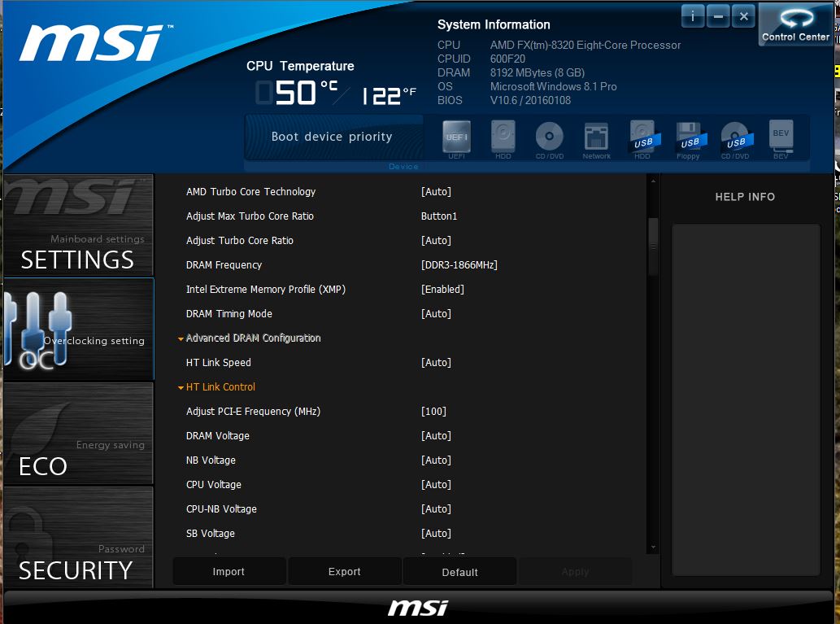Open DRAM Frequency [DDR3-1866MHz] dropdown
Viewport: 840px width, 624px height.
[459, 265]
